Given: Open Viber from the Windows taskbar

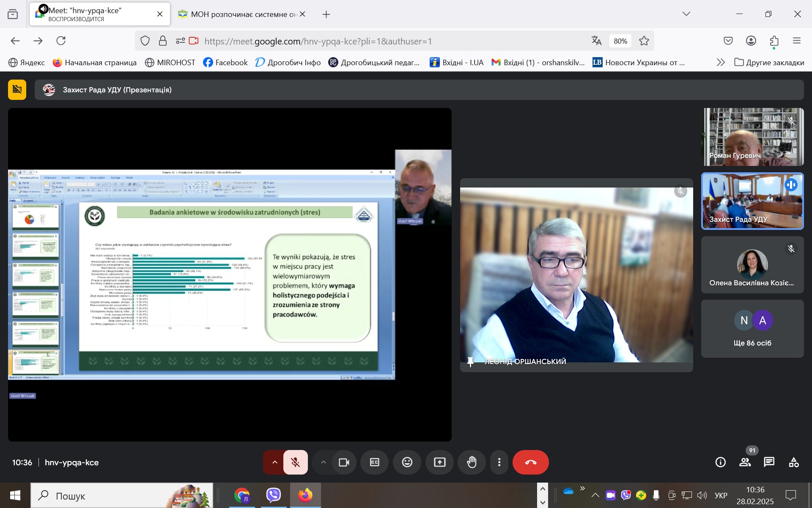Looking at the screenshot, I should (x=274, y=495).
